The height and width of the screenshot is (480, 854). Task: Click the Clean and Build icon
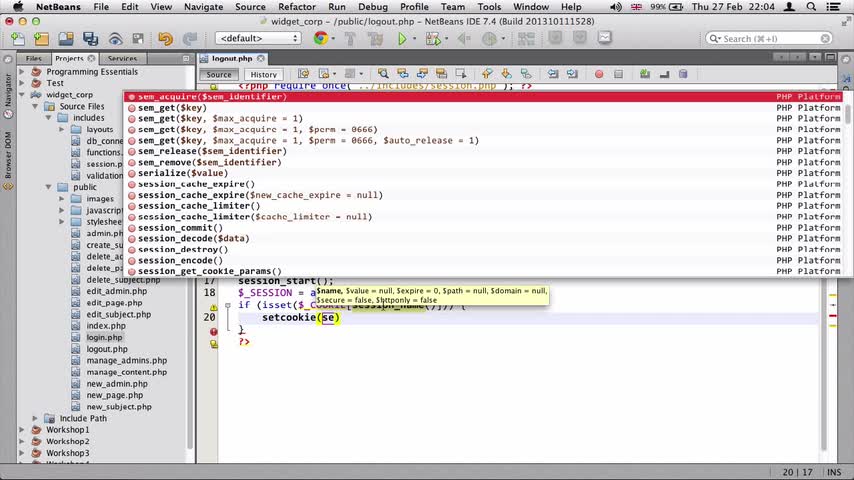pos(375,39)
